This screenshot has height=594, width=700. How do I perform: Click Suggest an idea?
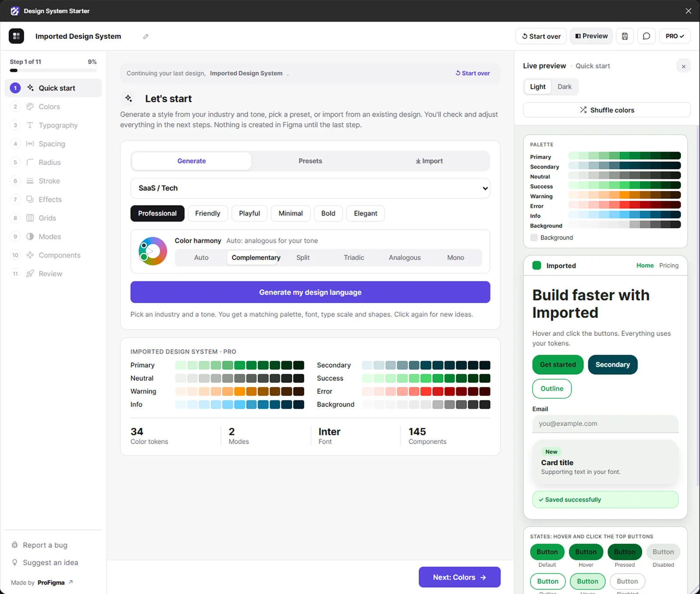45,563
